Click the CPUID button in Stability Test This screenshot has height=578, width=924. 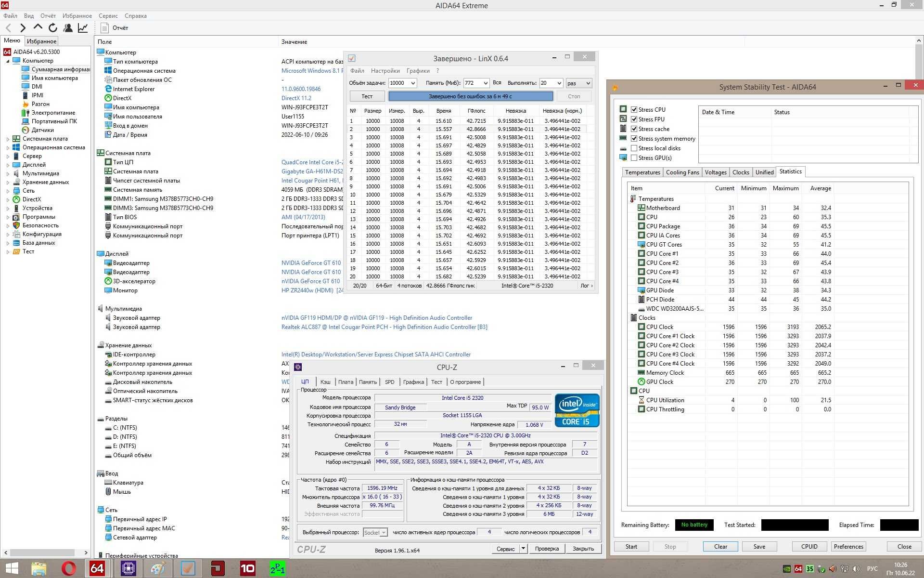(x=809, y=546)
